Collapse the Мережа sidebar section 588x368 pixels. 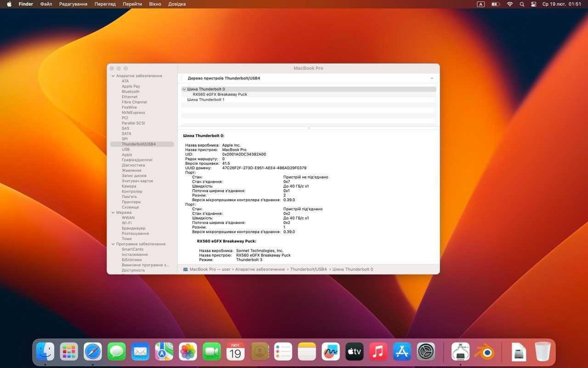pos(113,213)
